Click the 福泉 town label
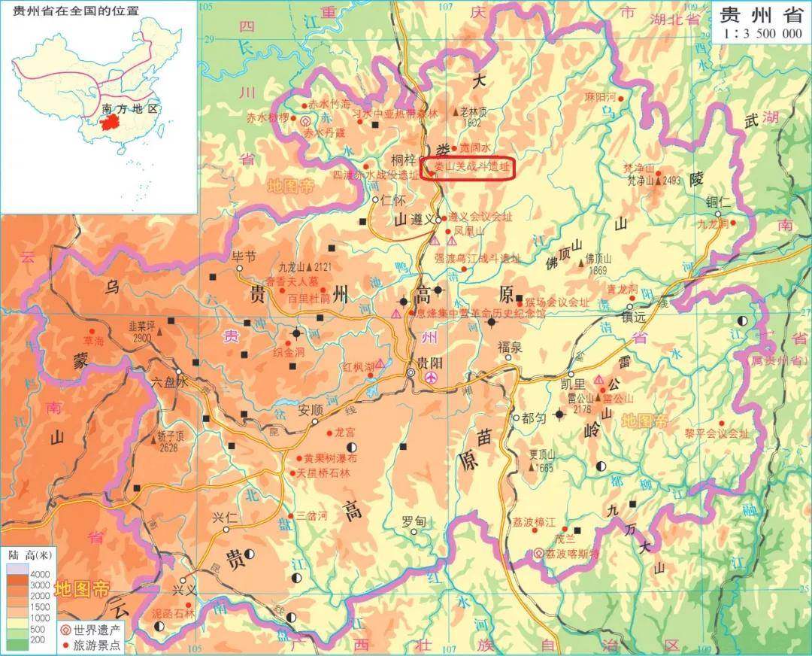 pyautogui.click(x=510, y=347)
